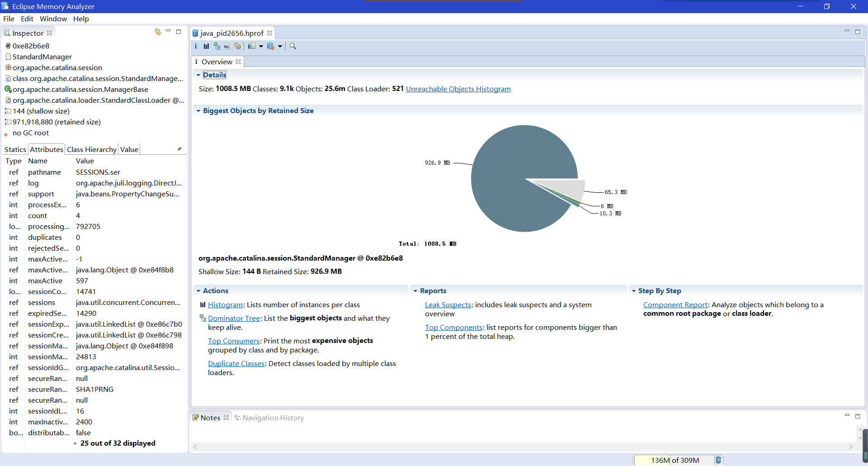Close the Inspector view tab
The height and width of the screenshot is (466, 868).
click(49, 33)
